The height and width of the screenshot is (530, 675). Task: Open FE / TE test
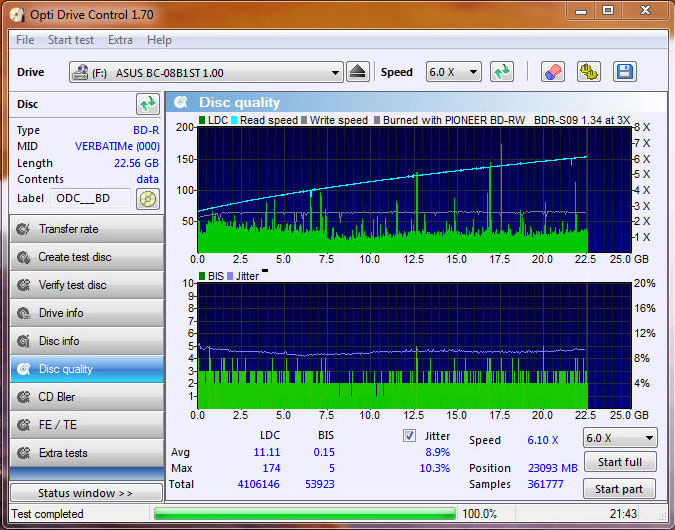click(x=87, y=425)
